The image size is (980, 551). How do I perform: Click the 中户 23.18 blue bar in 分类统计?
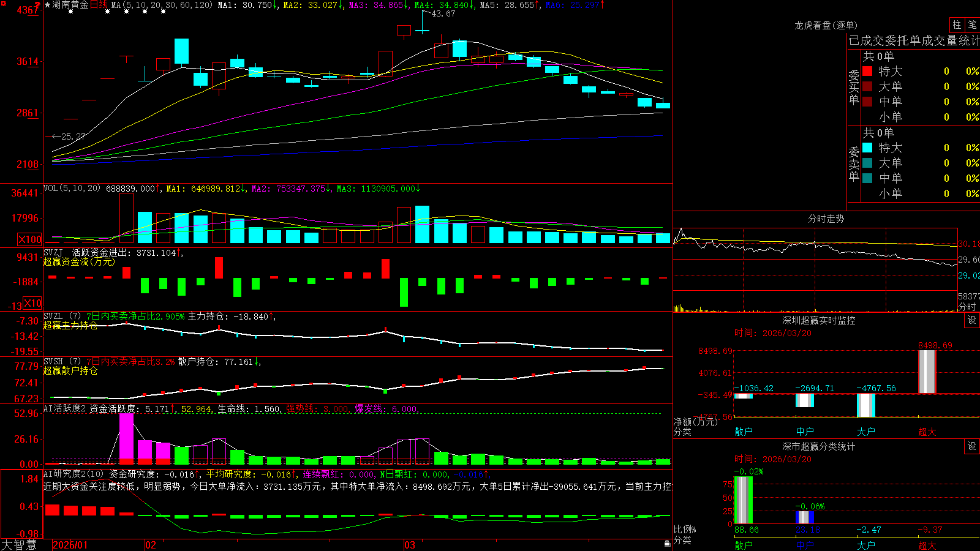(x=805, y=517)
